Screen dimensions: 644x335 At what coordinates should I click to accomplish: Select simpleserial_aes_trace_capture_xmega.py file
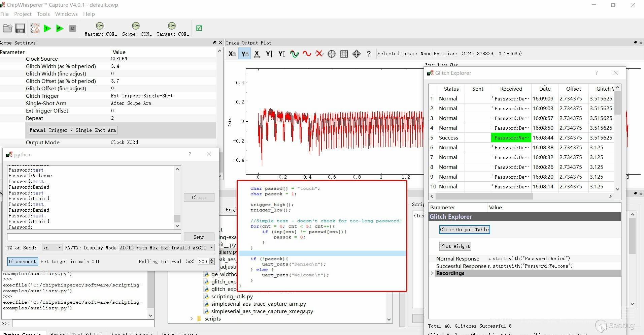tap(262, 311)
